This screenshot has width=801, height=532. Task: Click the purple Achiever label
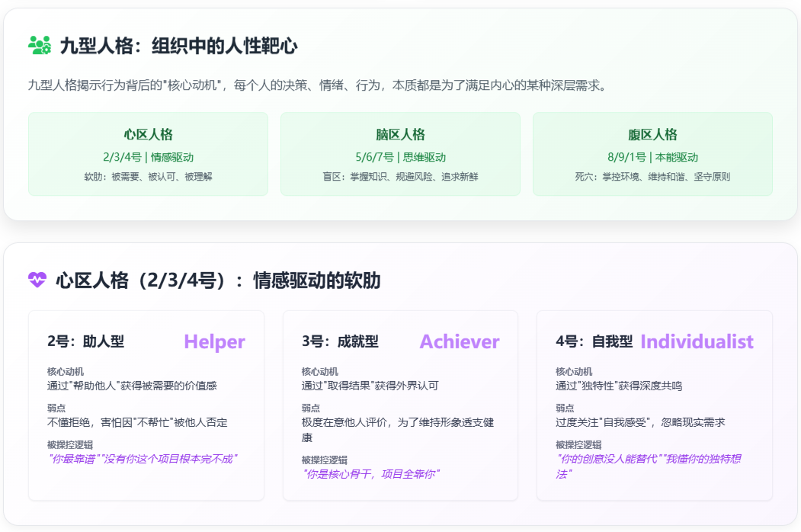460,341
